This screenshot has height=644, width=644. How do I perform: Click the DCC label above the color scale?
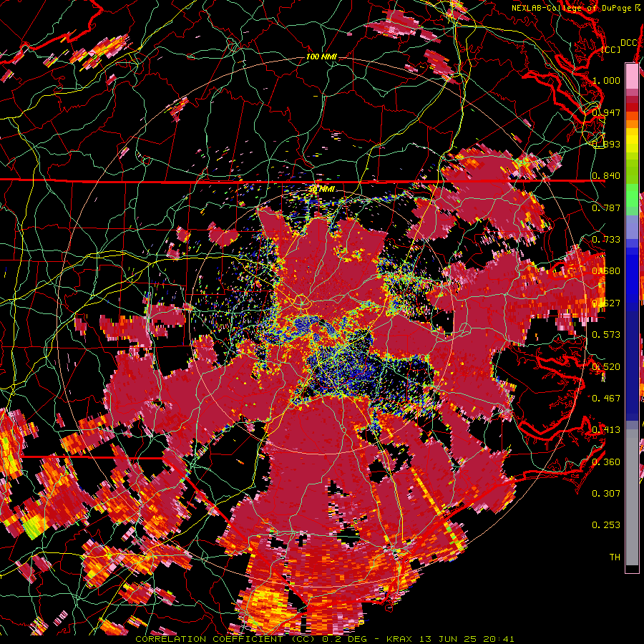point(628,43)
